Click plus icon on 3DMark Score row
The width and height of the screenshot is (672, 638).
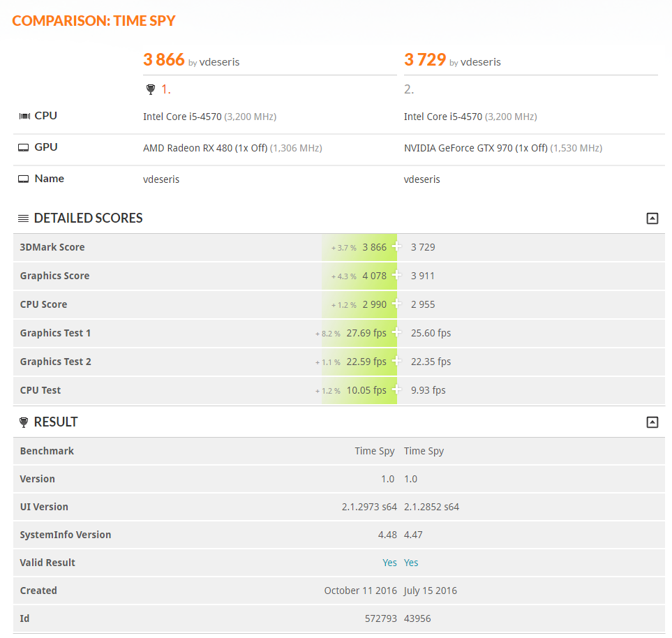tap(397, 246)
